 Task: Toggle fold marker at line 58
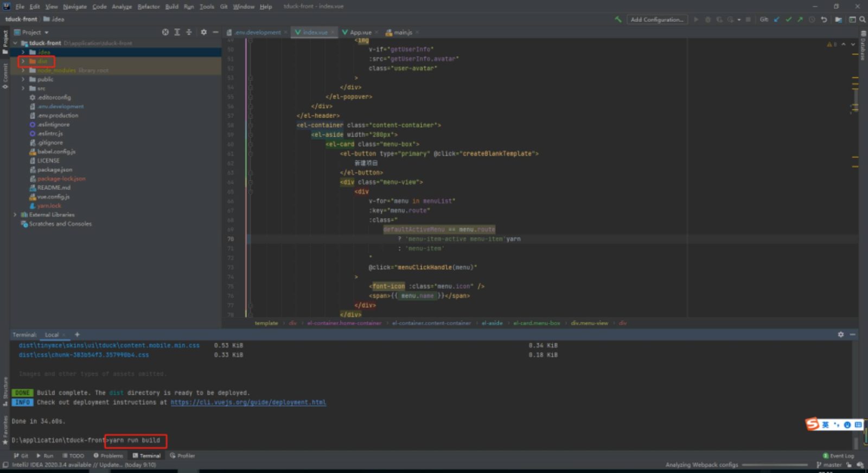[x=250, y=125]
